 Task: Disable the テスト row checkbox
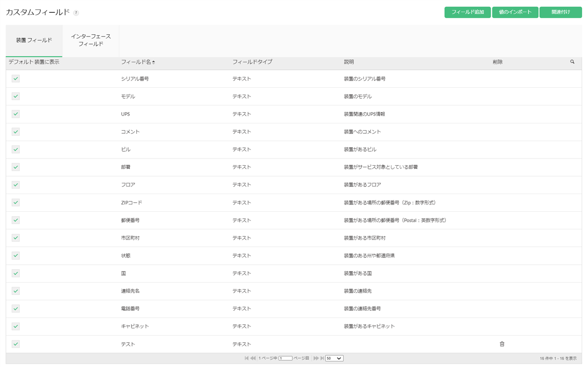click(16, 344)
